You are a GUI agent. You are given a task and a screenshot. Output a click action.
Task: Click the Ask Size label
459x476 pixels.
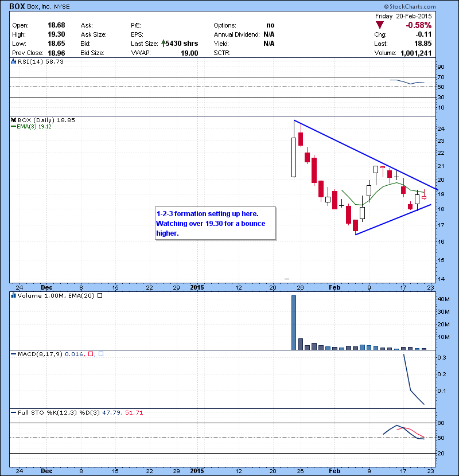click(x=94, y=34)
